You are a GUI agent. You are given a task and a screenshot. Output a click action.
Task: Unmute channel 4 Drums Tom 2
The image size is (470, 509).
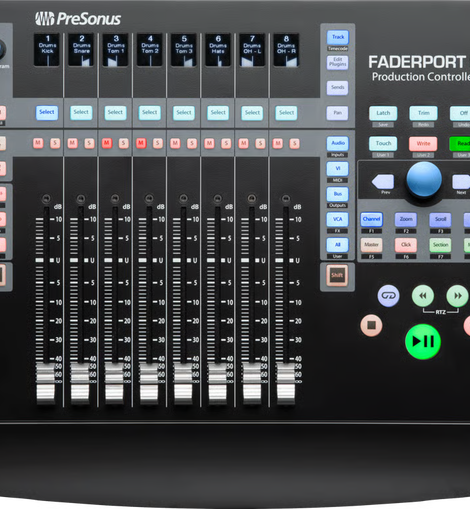click(x=141, y=143)
